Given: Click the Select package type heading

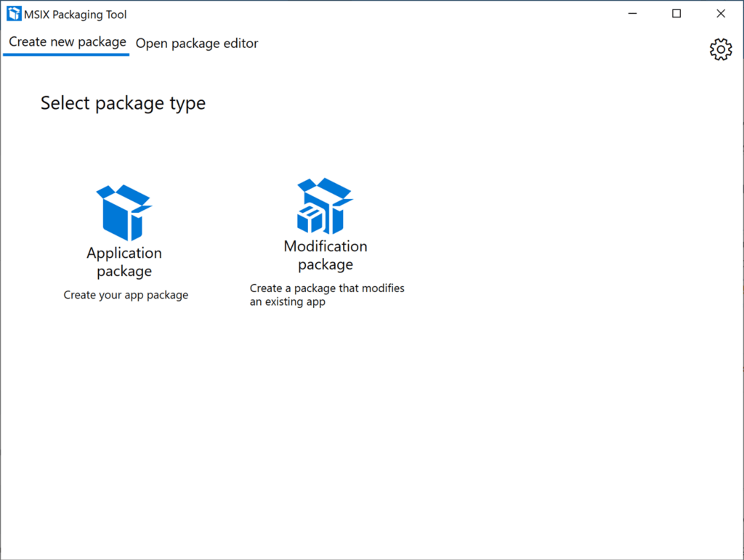Looking at the screenshot, I should pos(122,103).
